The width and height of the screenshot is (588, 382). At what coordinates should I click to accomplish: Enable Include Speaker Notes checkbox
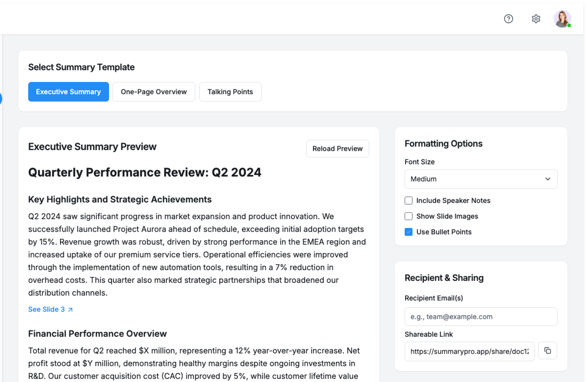point(409,200)
